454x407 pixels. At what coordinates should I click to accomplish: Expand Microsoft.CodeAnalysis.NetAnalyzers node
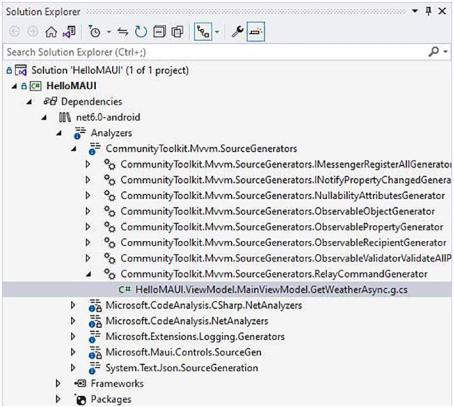tap(73, 321)
